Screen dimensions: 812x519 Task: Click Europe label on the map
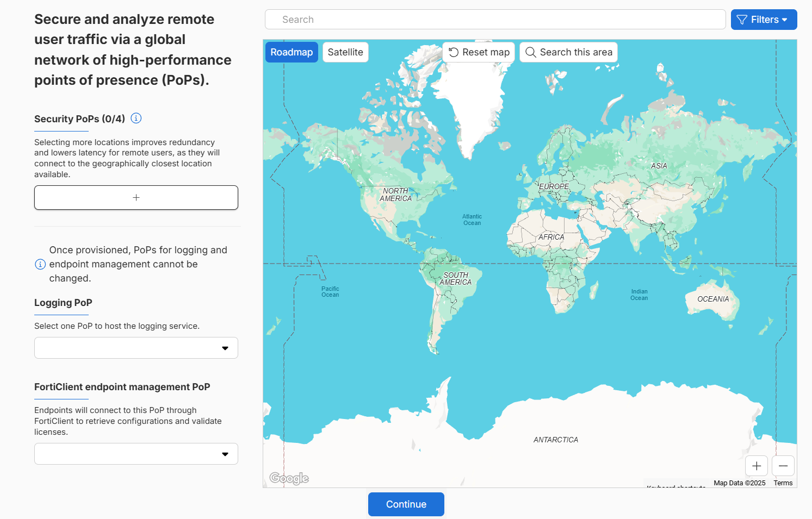(554, 186)
